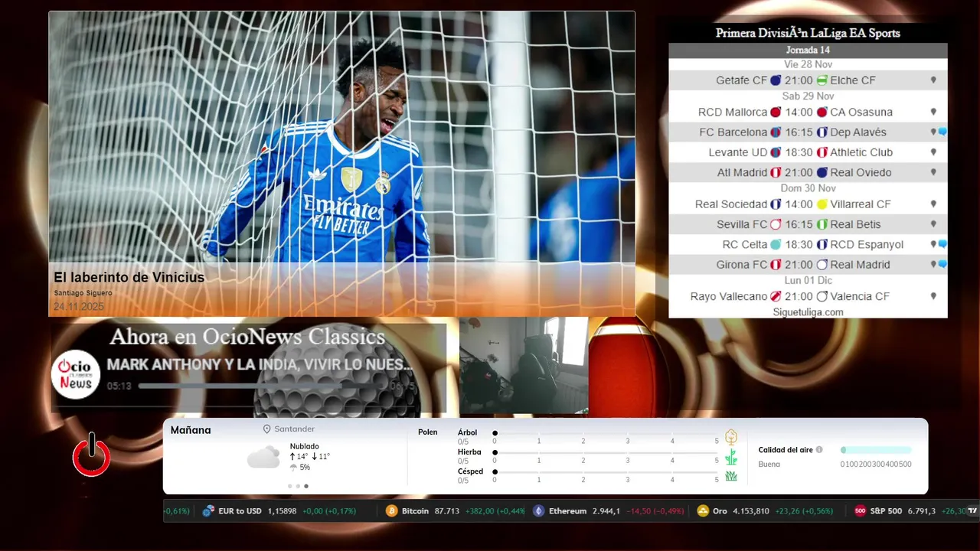
Task: Open the Siguetuliga.com link
Action: tap(808, 312)
